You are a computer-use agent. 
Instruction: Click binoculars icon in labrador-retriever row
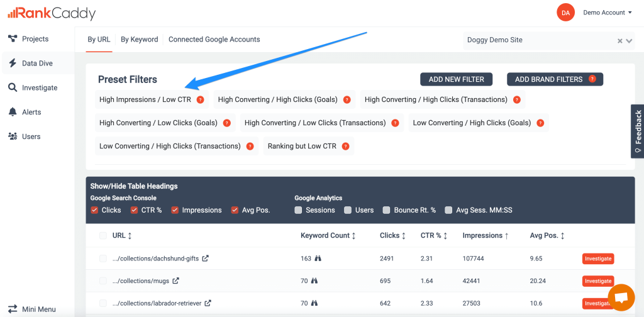[x=316, y=303]
